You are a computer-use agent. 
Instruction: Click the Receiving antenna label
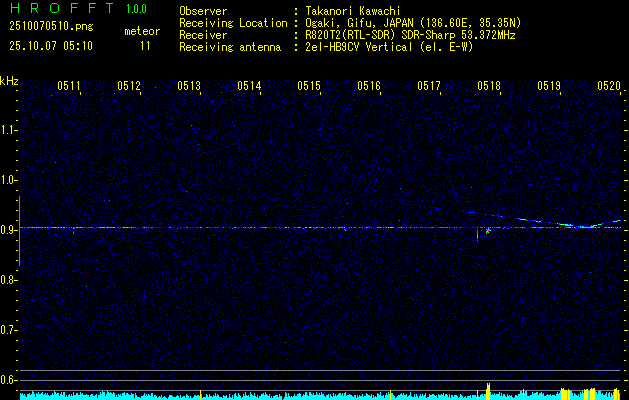coord(230,47)
